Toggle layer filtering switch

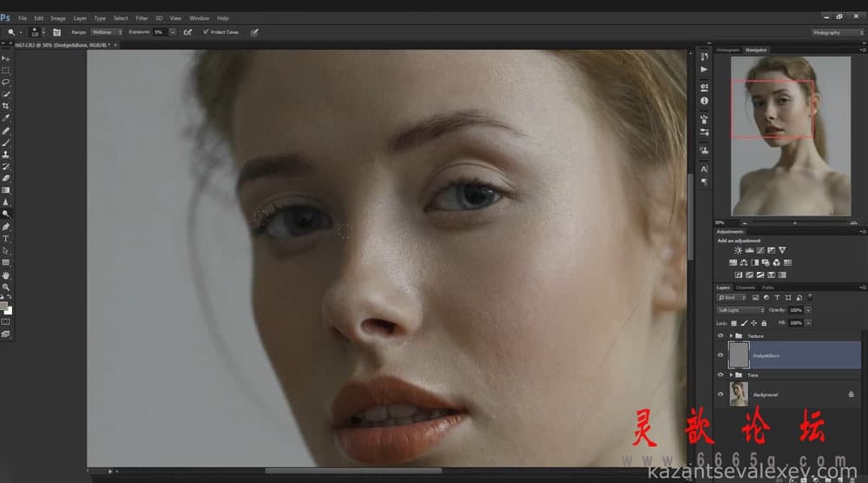coord(809,297)
